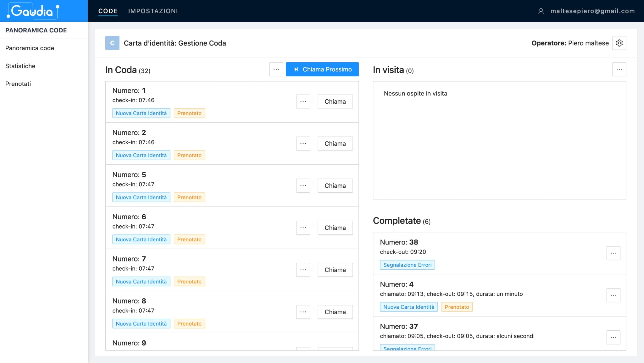Open the options menu for queue number 5
The image size is (644, 363).
click(303, 185)
